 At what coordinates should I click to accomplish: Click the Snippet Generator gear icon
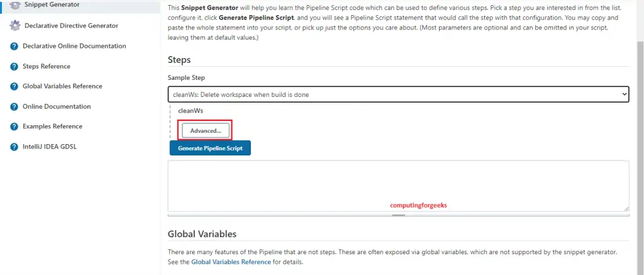[x=15, y=5]
